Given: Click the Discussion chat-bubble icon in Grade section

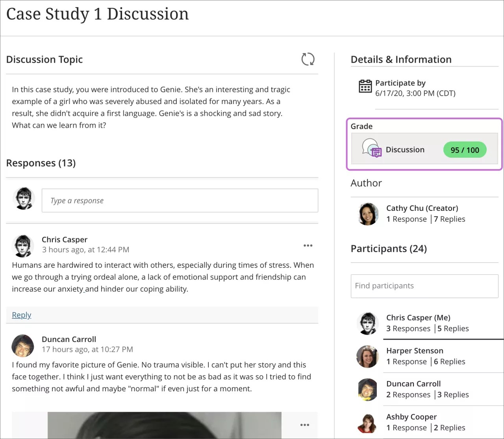Looking at the screenshot, I should [372, 149].
